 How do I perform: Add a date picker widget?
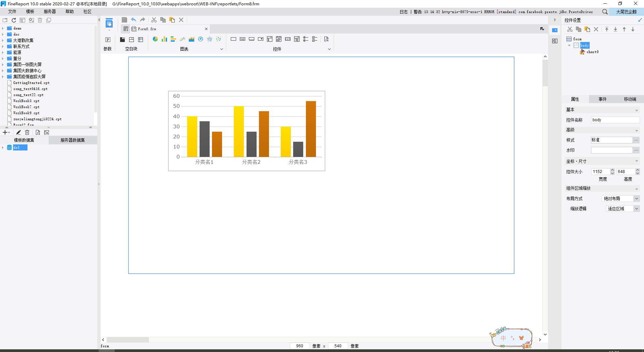pyautogui.click(x=279, y=39)
